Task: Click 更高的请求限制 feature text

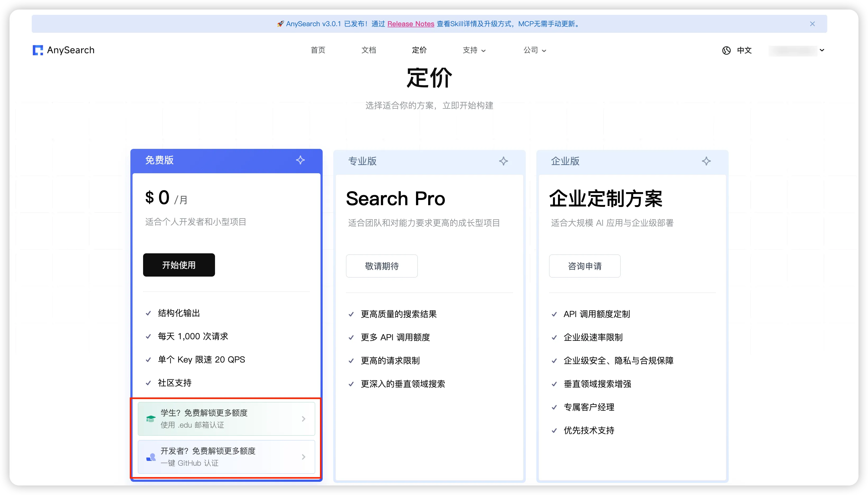Action: tap(390, 360)
